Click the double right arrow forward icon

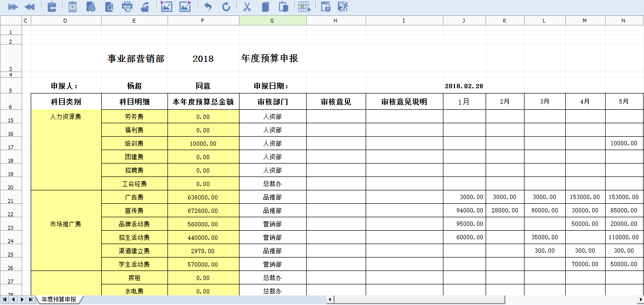tap(13, 7)
